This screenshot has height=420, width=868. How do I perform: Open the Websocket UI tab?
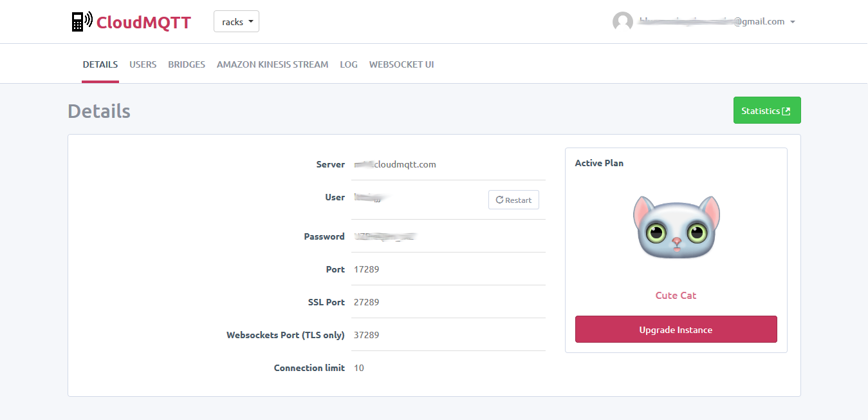(x=402, y=64)
